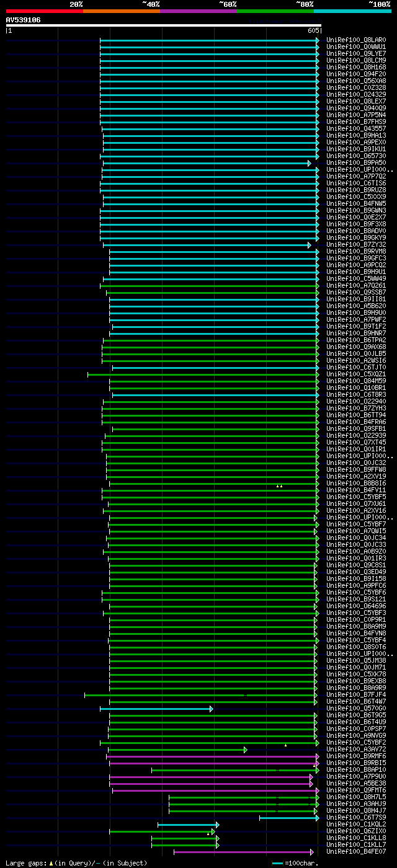397x868 pixels.
Task: Click label UniRef100_A7P7Q2
Action: click(x=356, y=177)
